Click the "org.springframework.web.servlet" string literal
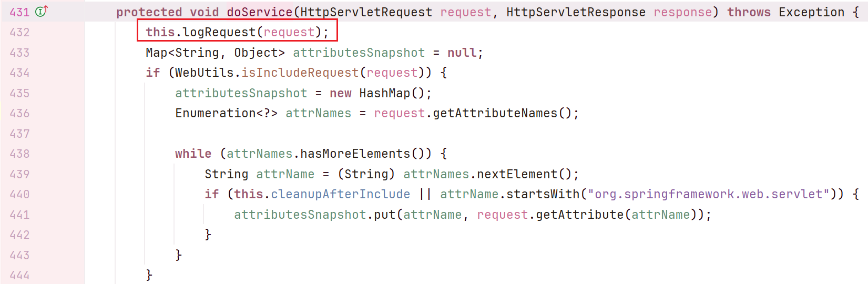Image resolution: width=868 pixels, height=284 pixels. pyautogui.click(x=708, y=195)
